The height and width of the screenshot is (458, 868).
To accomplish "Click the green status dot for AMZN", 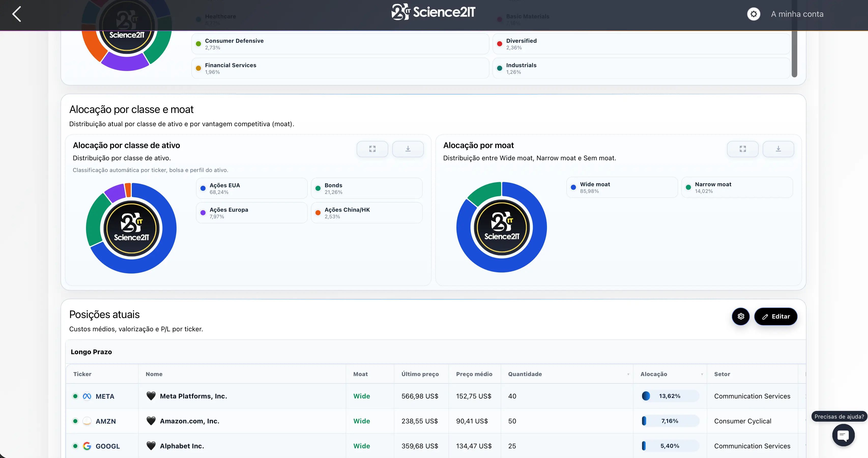I will tap(76, 421).
